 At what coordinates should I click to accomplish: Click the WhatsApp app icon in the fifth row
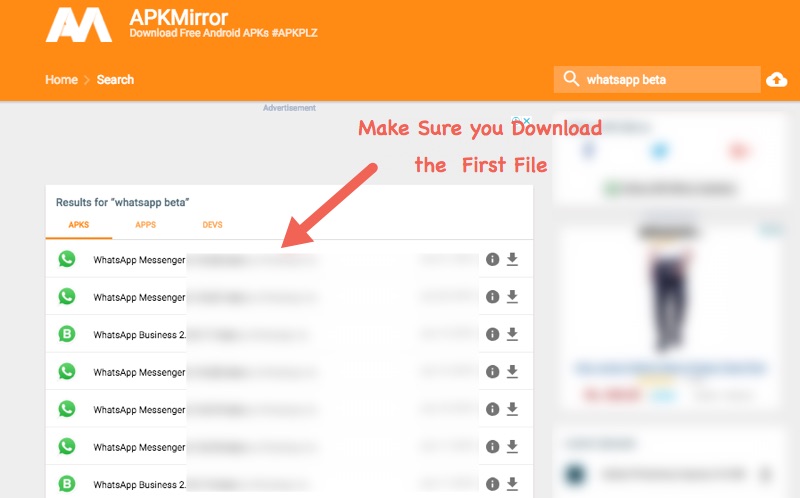pos(67,409)
